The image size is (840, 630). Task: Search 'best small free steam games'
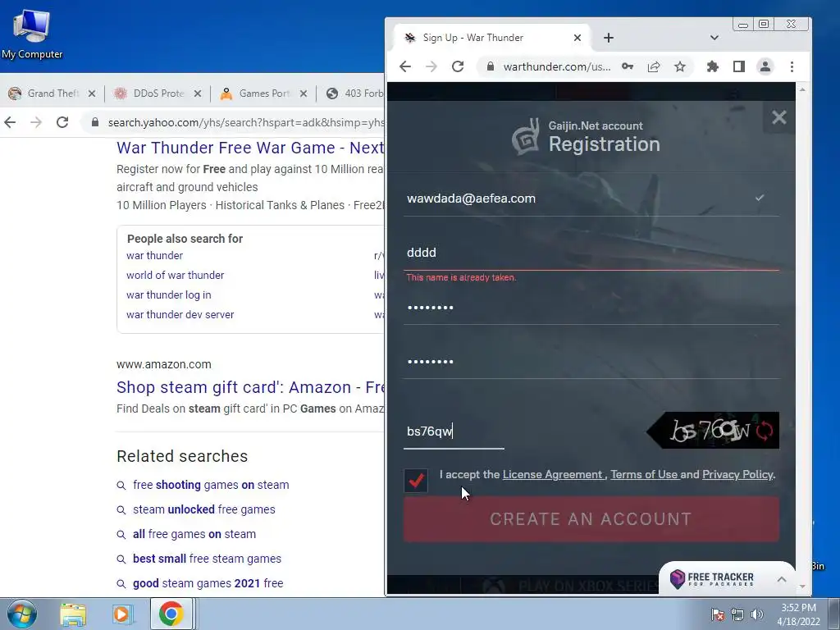point(207,559)
